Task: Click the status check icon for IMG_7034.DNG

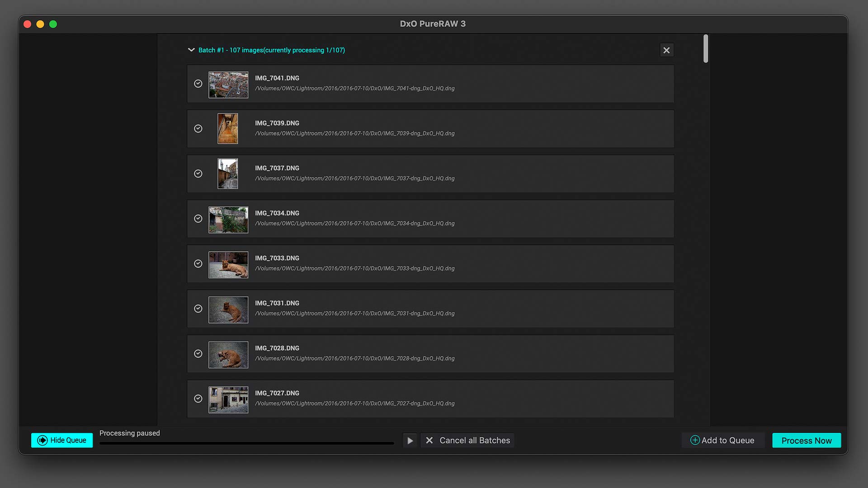Action: pos(198,219)
